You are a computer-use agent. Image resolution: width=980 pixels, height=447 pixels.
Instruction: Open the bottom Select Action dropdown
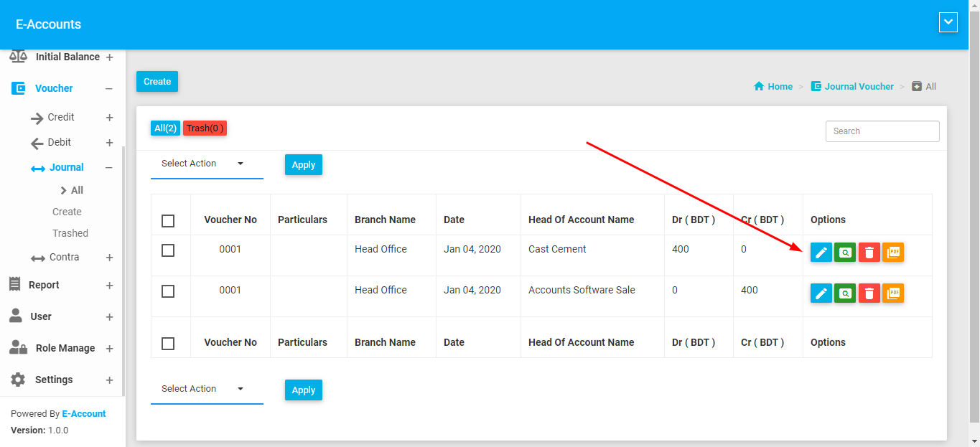click(206, 389)
